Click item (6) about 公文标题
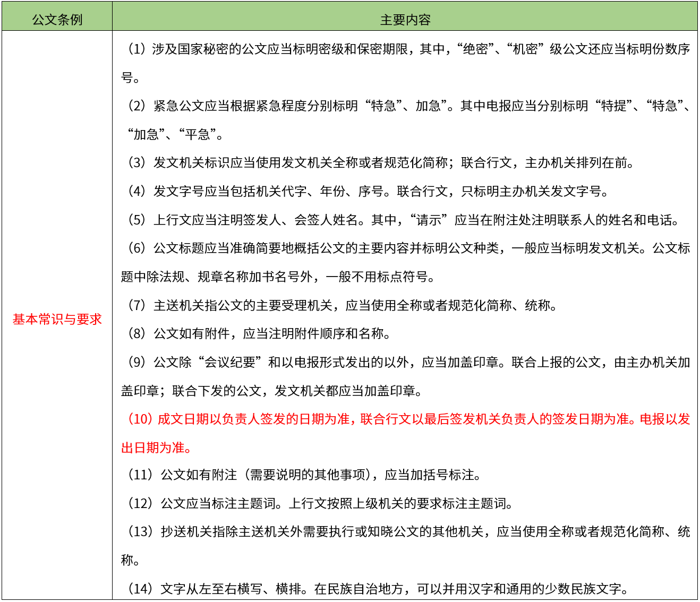The height and width of the screenshot is (602, 700). coord(405,248)
